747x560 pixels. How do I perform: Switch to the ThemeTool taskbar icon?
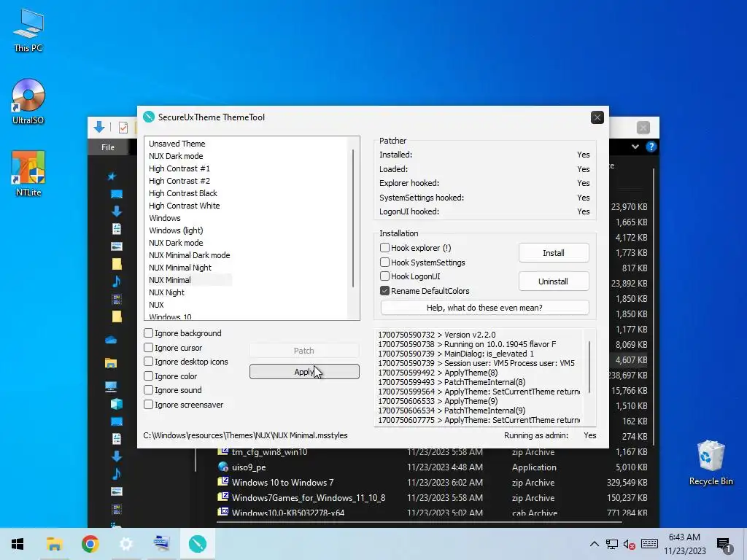click(197, 544)
